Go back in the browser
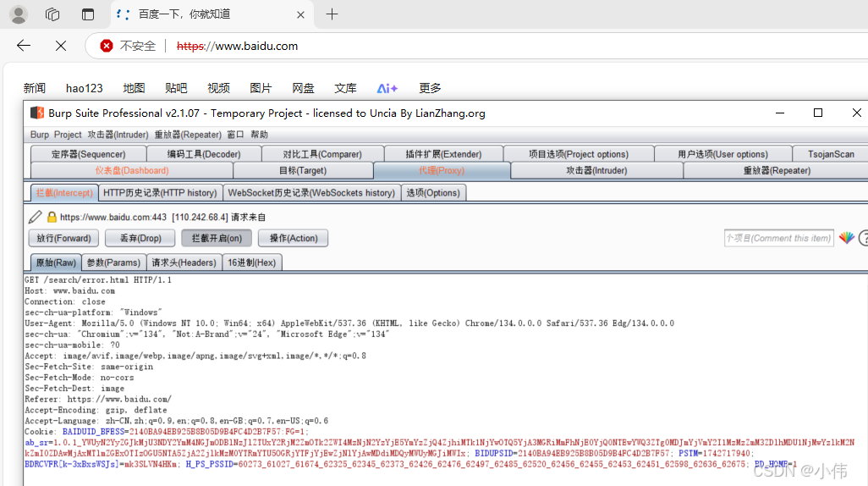This screenshot has width=868, height=486. 23,46
